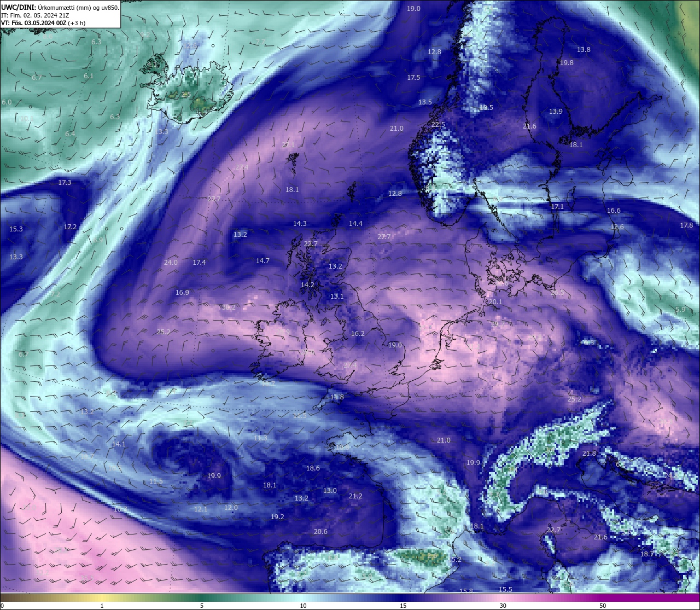Click the colour scale tick label '30'
Viewport: 700px width, 610px height.
pos(503,606)
